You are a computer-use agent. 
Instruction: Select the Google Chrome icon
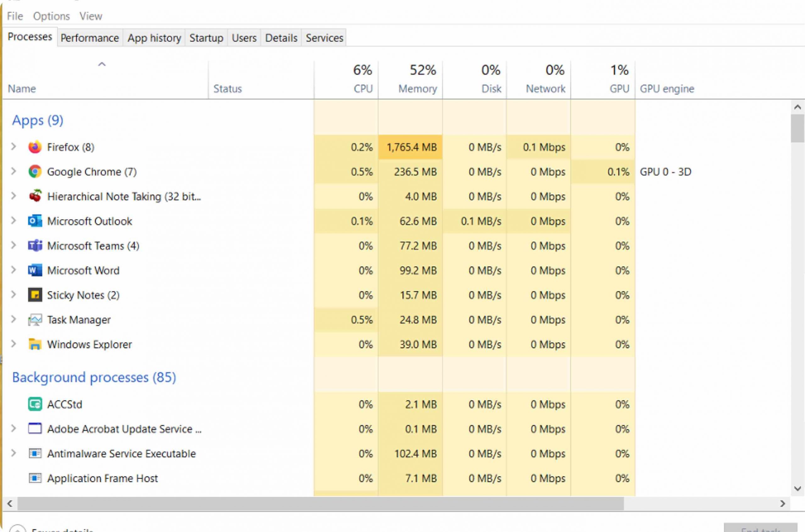point(35,172)
